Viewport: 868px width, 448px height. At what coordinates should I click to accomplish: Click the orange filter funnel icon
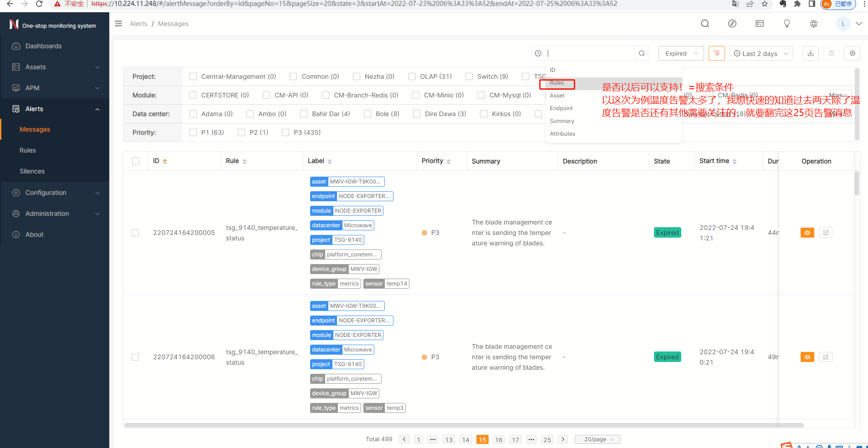[x=716, y=53]
